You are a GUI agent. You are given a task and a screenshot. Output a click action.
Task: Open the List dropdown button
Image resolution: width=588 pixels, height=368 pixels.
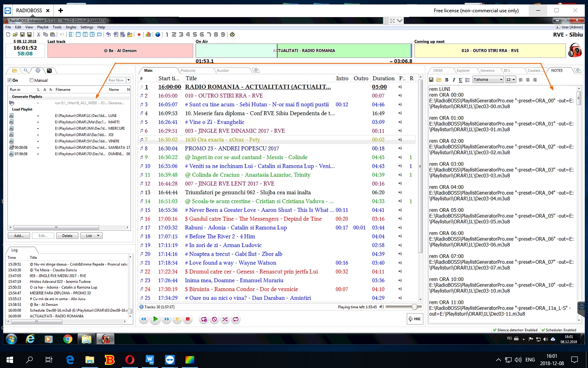tap(91, 236)
